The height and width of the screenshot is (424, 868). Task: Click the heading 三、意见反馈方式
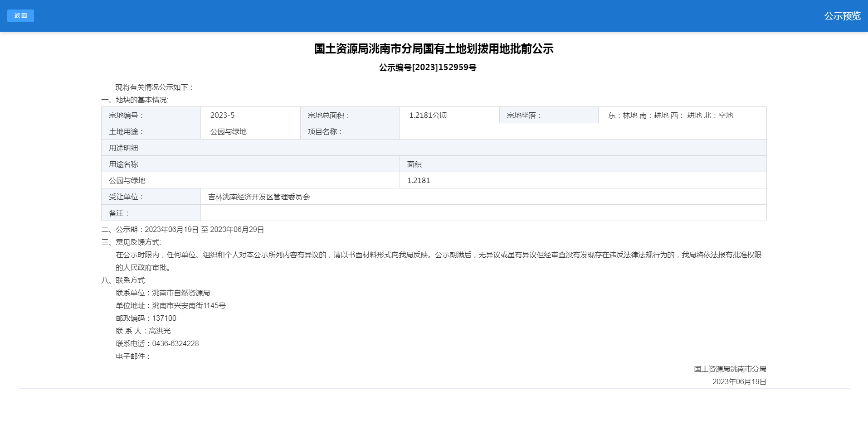click(x=131, y=242)
